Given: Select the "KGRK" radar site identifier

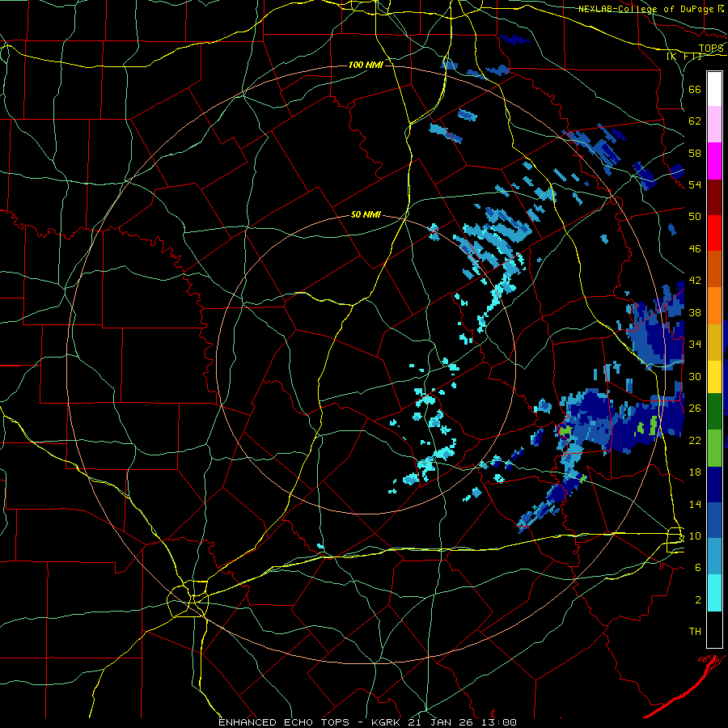Looking at the screenshot, I should (386, 722).
